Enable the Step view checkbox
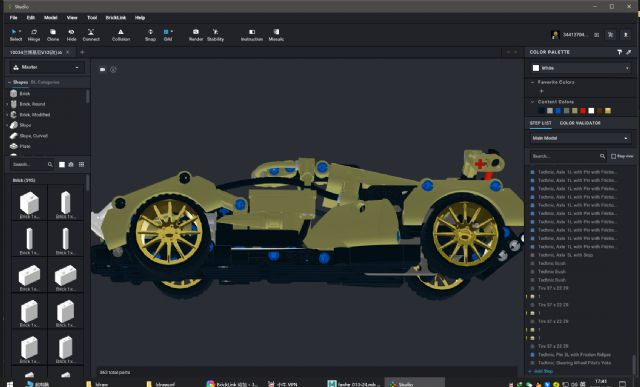The height and width of the screenshot is (387, 640). 613,156
